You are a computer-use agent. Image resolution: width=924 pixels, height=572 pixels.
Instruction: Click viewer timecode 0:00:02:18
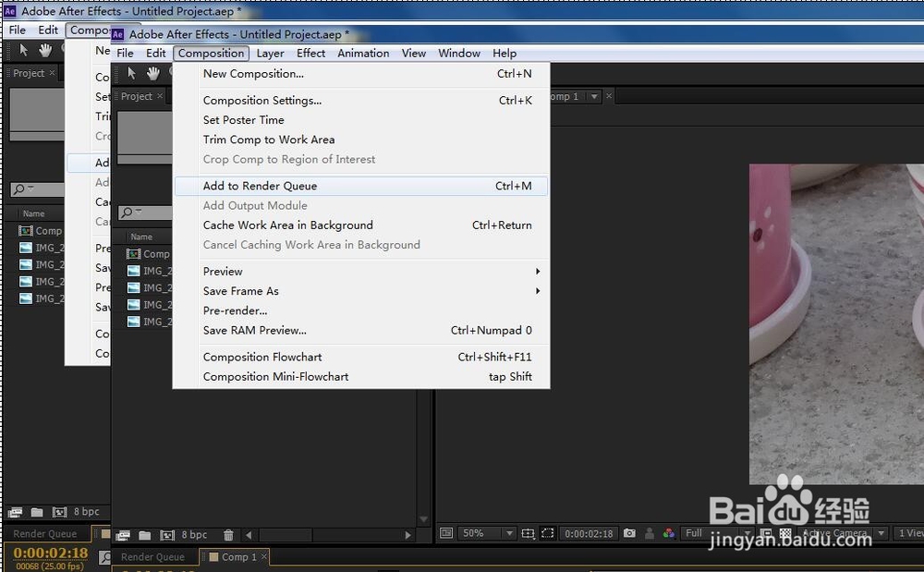point(588,534)
